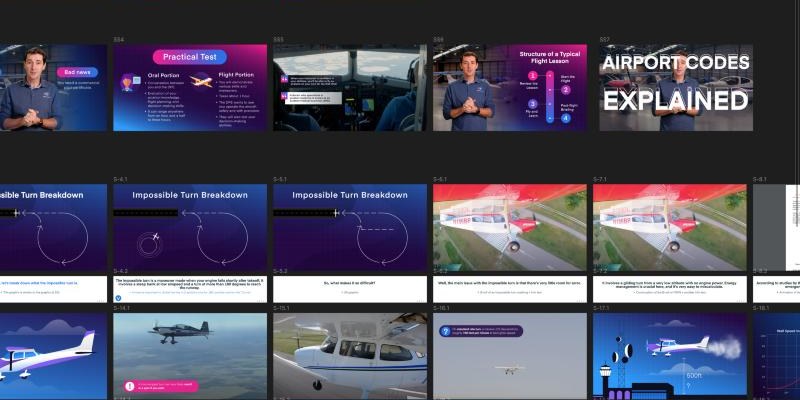Viewport: 800px width, 400px height.
Task: Open the cockpit view frame
Action: pyautogui.click(x=350, y=87)
